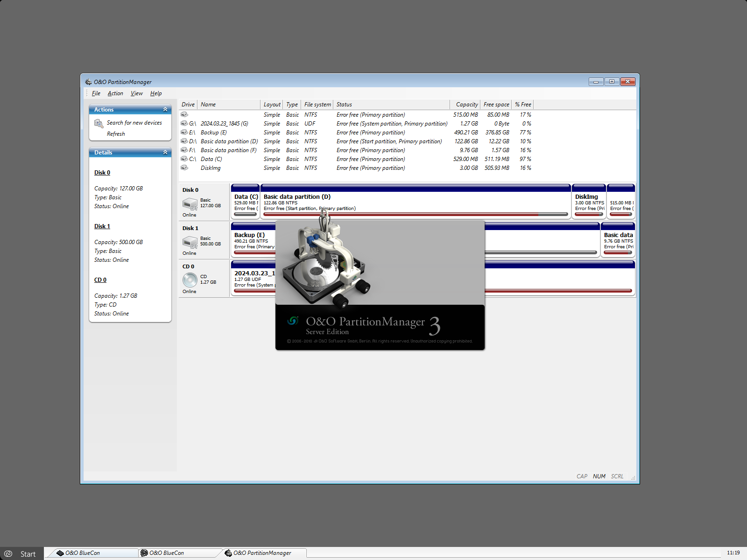The image size is (747, 560).
Task: Select Basic data partition (D) in list
Action: [229, 141]
